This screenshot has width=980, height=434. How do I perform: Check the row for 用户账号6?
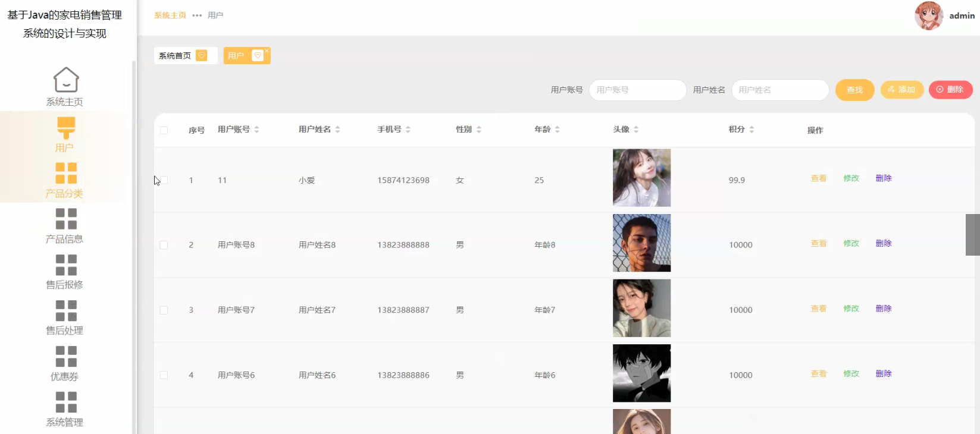(x=164, y=375)
